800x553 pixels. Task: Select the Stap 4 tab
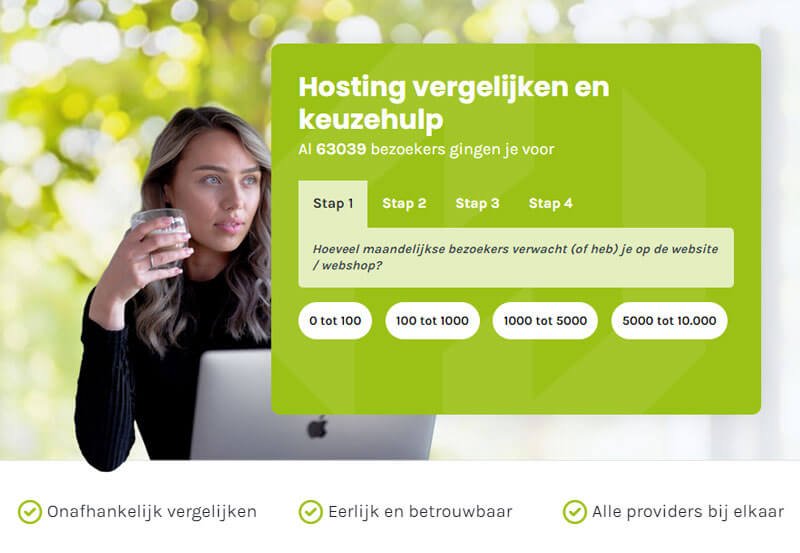[x=551, y=204]
